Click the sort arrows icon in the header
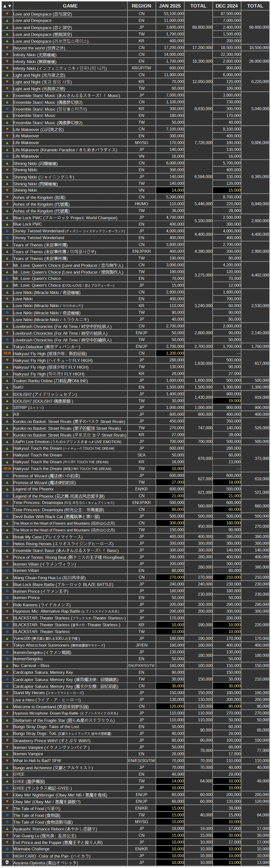This screenshot has width=271, height=868. pyautogui.click(x=7, y=6)
